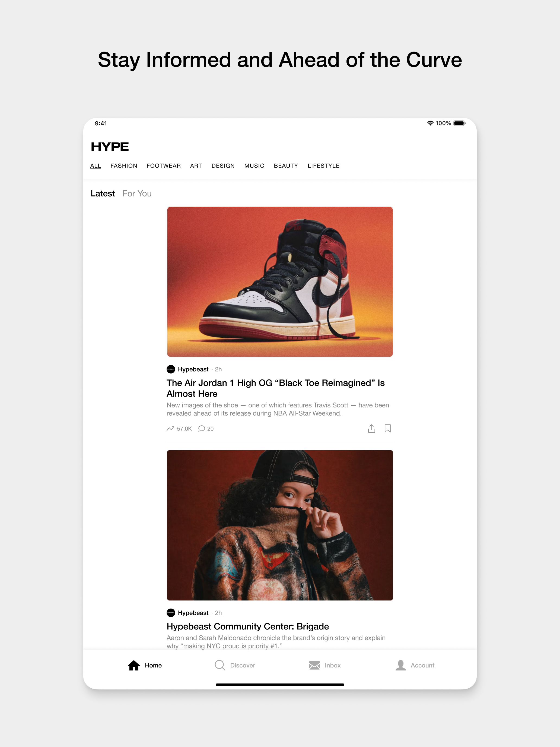The width and height of the screenshot is (560, 747).
Task: Select the Latest feed tab
Action: click(103, 194)
